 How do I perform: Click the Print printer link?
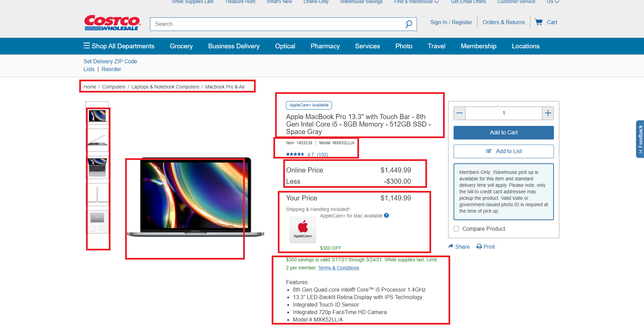(x=486, y=247)
